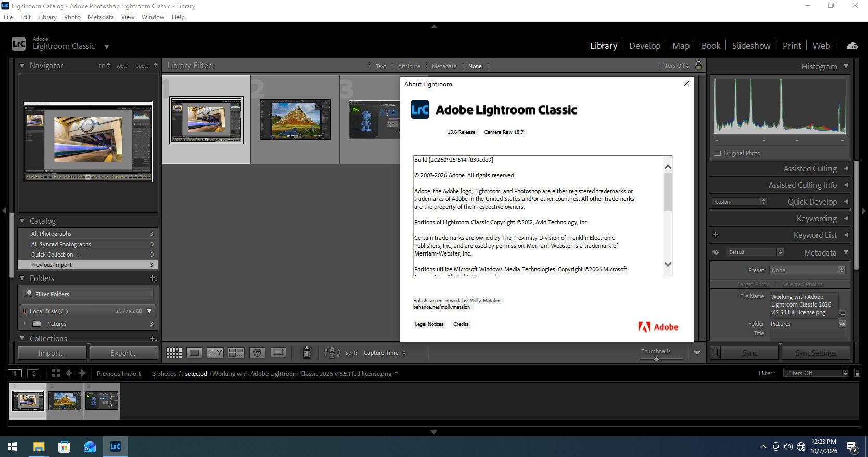Toggle Metadata panel eye icon
The image size is (868, 457).
pos(716,252)
